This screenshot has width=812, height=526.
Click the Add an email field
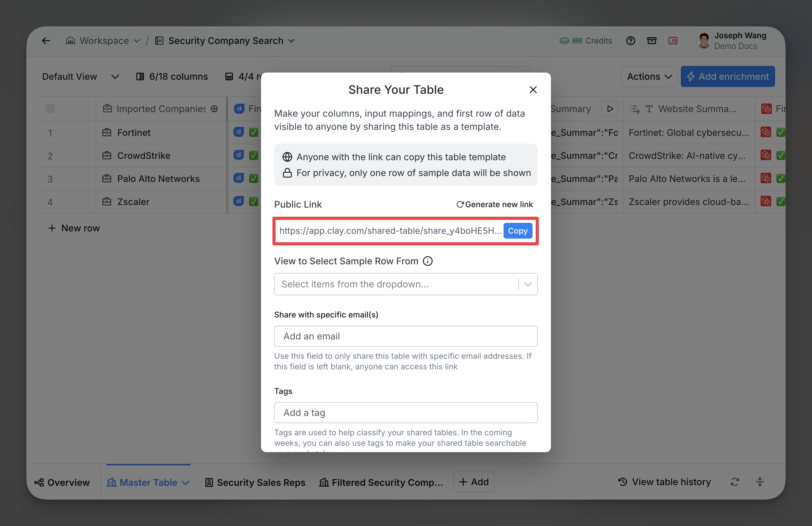point(406,336)
